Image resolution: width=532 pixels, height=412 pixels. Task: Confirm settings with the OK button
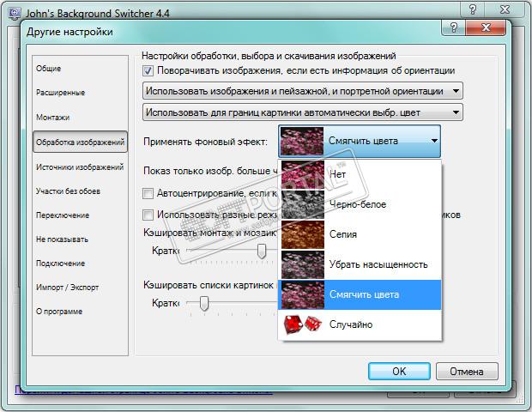[x=399, y=372]
